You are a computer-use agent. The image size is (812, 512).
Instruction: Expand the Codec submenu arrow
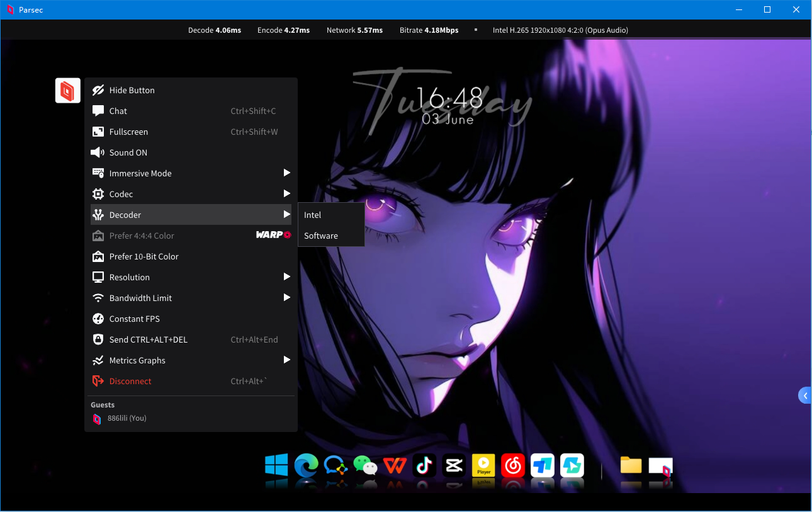tap(286, 193)
